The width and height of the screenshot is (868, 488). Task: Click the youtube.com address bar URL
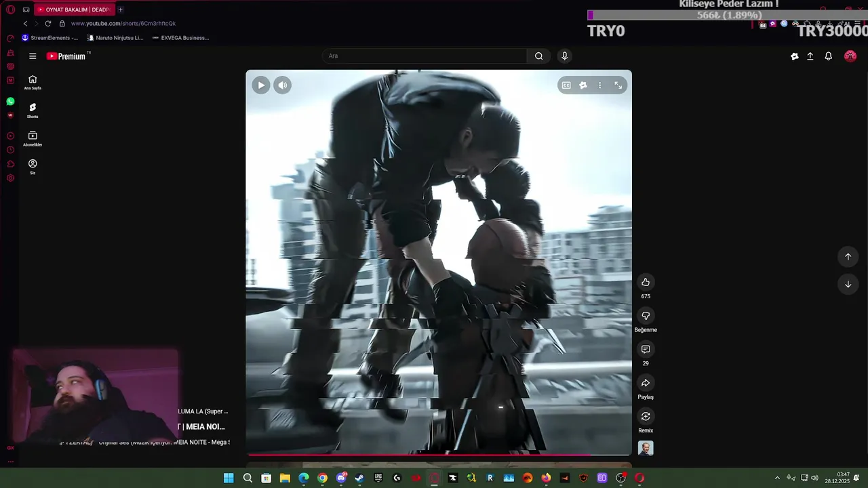[x=123, y=24]
